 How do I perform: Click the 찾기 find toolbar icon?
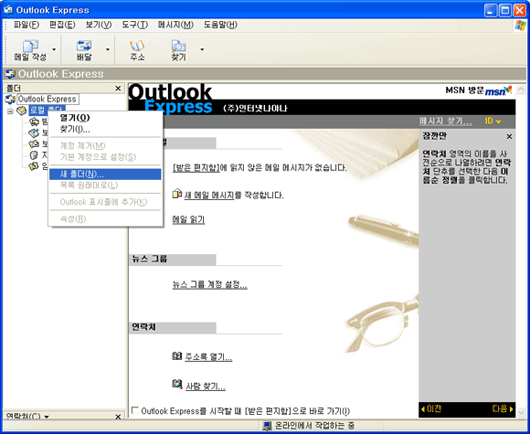pos(178,46)
